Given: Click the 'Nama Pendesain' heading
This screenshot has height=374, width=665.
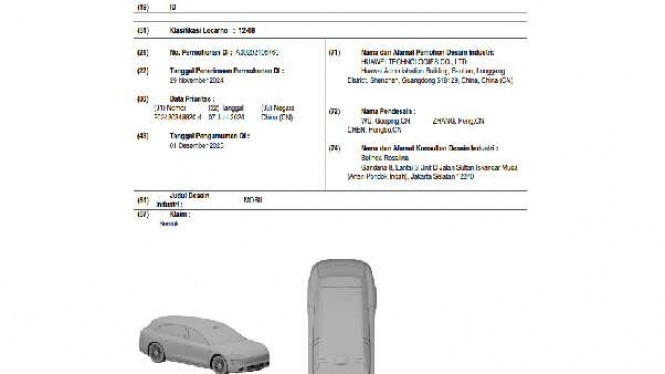Looking at the screenshot, I should pos(388,112).
